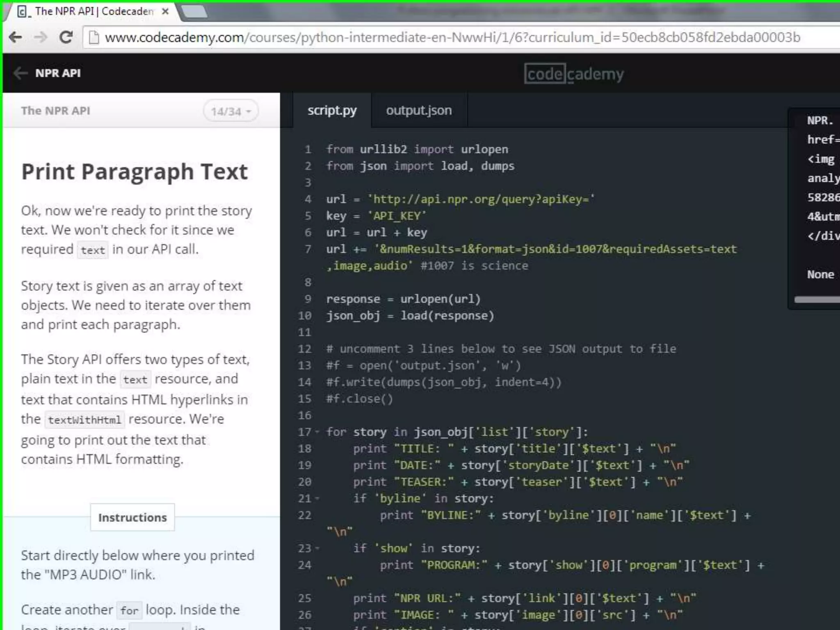Open the 14/34 exercise progress dropdown
This screenshot has width=840, height=630.
tap(231, 111)
